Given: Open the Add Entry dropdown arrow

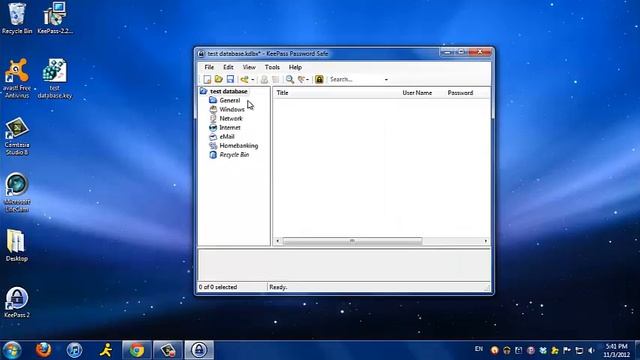Looking at the screenshot, I should click(x=253, y=80).
